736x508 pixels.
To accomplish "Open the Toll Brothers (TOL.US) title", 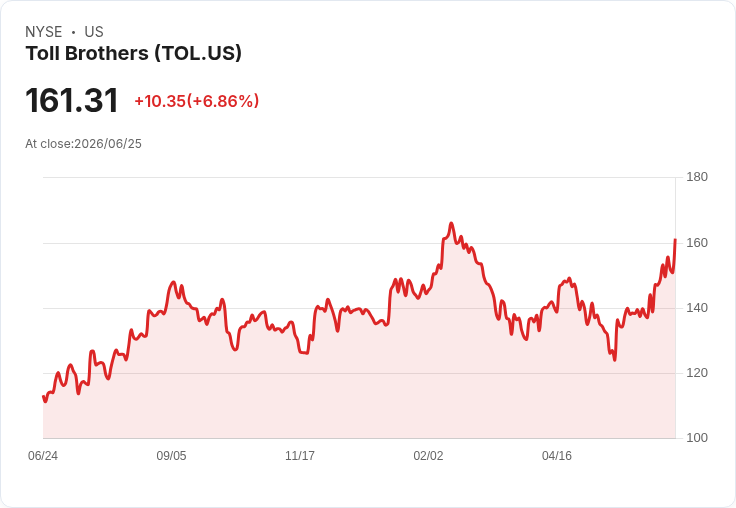I will 134,54.
